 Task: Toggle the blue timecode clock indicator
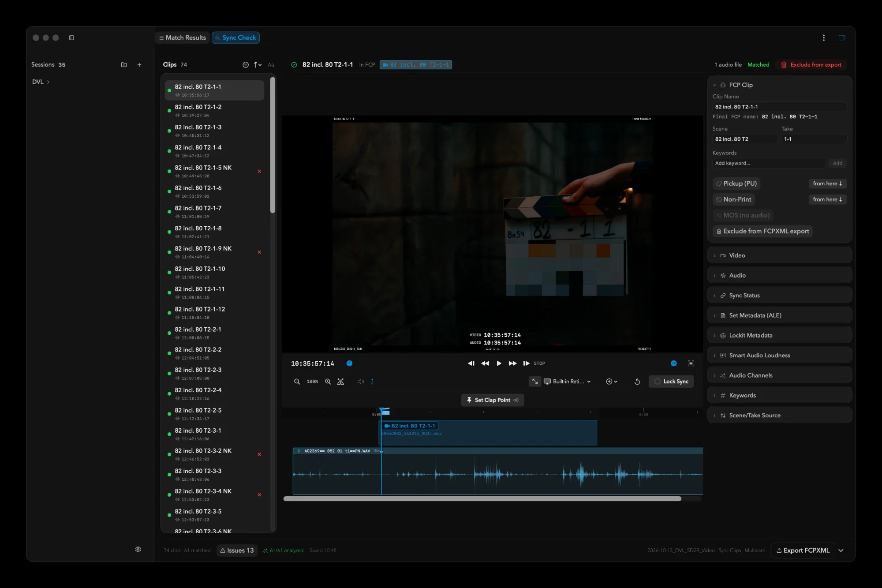349,363
